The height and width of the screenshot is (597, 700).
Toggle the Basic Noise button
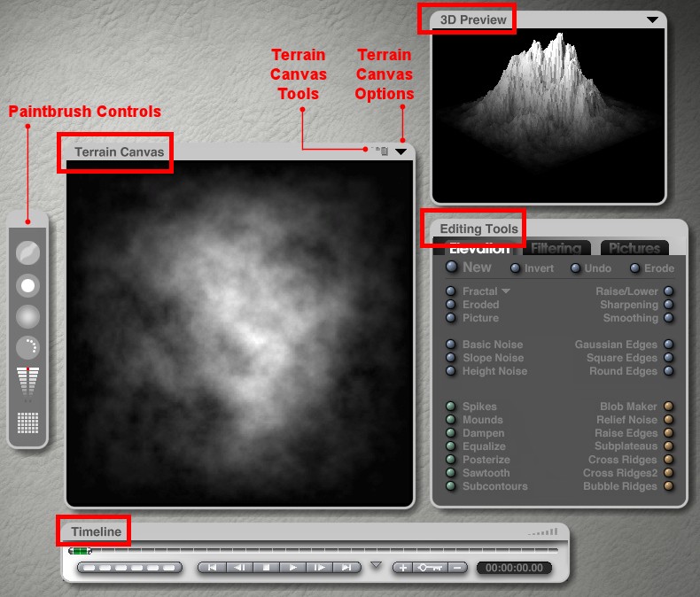(x=451, y=345)
